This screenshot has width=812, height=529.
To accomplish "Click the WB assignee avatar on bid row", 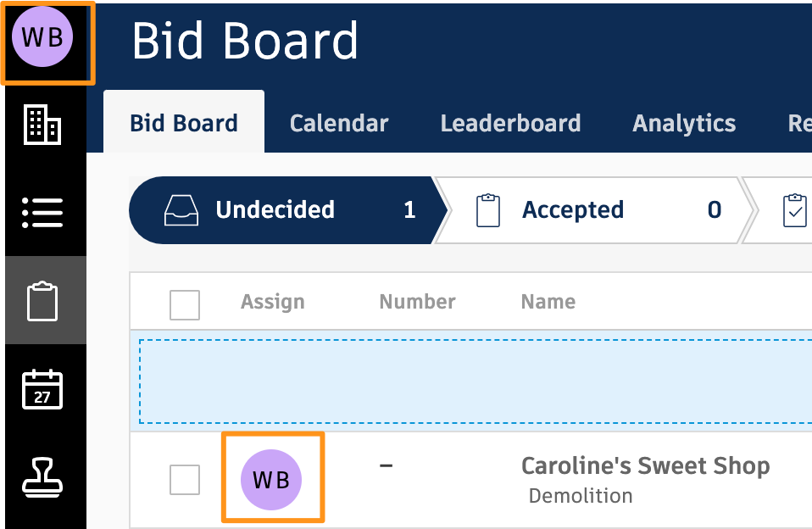I will click(x=271, y=480).
